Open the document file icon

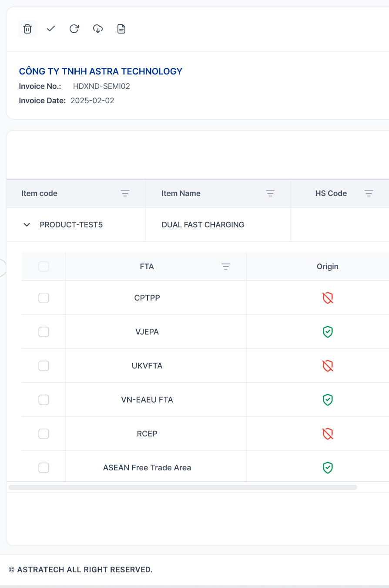(x=121, y=29)
